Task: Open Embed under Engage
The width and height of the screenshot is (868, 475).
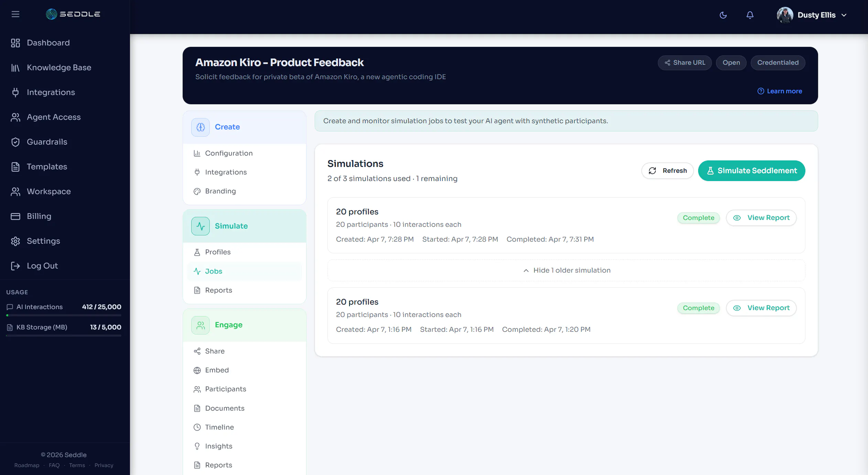Action: (245, 370)
